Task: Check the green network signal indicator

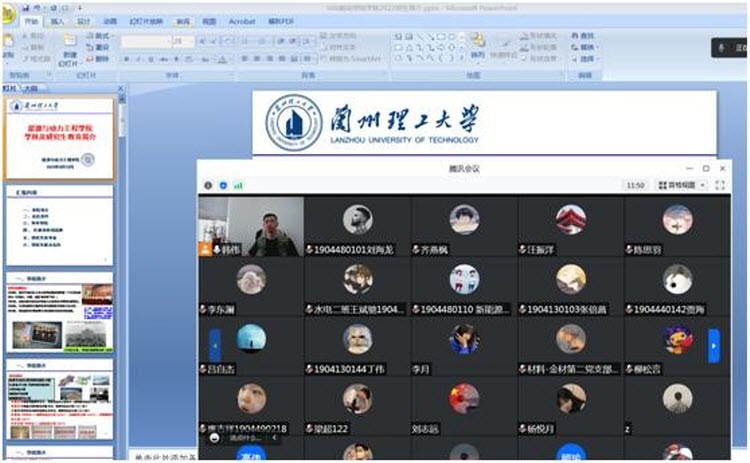Action: point(238,185)
